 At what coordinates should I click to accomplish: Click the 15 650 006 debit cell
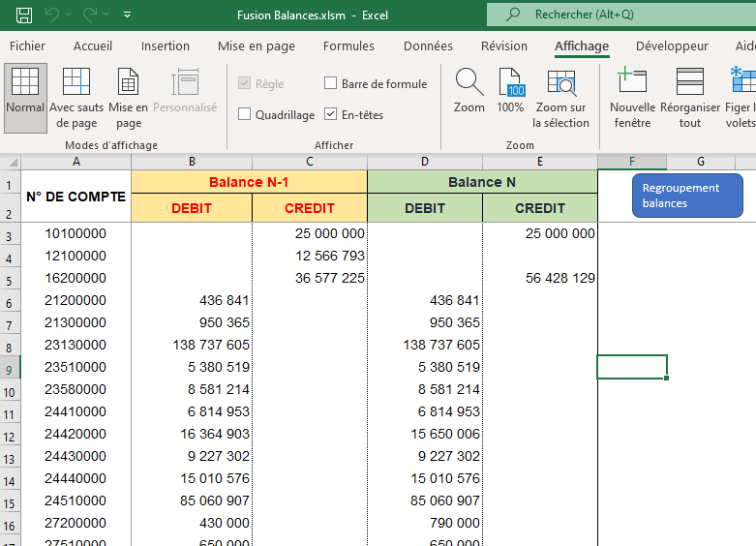tap(425, 434)
